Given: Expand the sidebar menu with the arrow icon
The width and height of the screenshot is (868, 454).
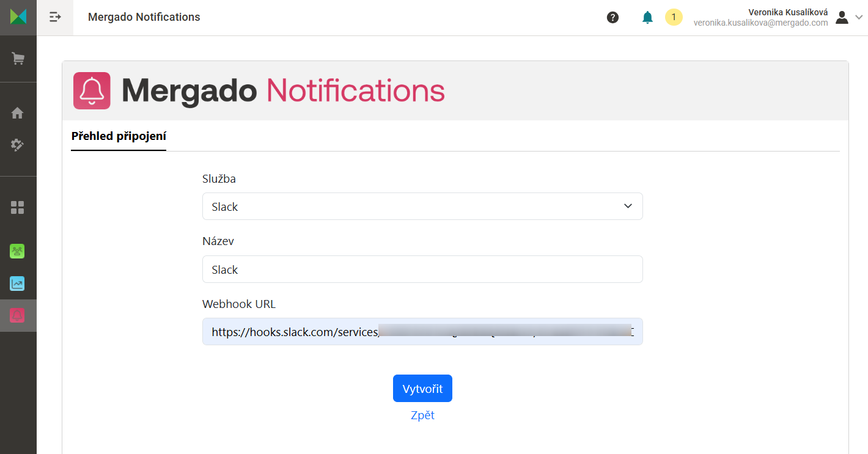Looking at the screenshot, I should (55, 17).
